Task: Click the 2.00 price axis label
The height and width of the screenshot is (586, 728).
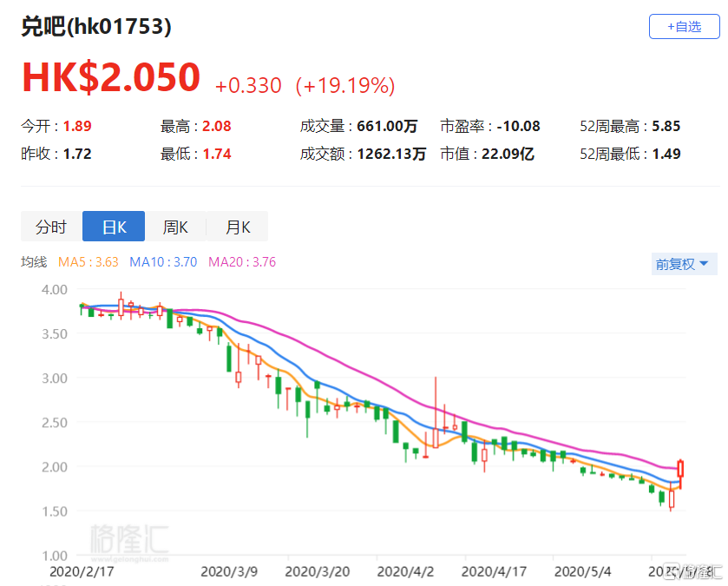Action: pos(55,467)
